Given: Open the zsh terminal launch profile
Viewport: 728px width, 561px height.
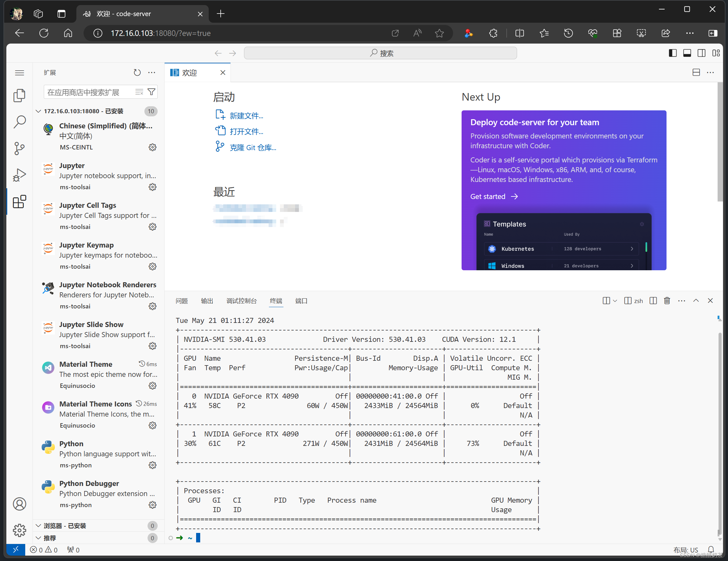Looking at the screenshot, I should pyautogui.click(x=634, y=301).
